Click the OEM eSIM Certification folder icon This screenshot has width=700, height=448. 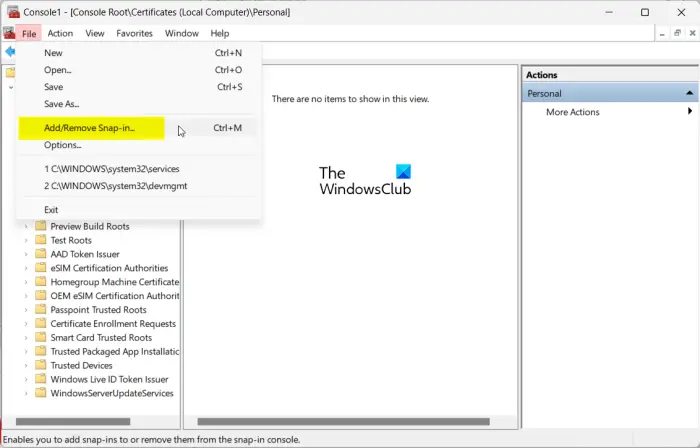coord(41,295)
